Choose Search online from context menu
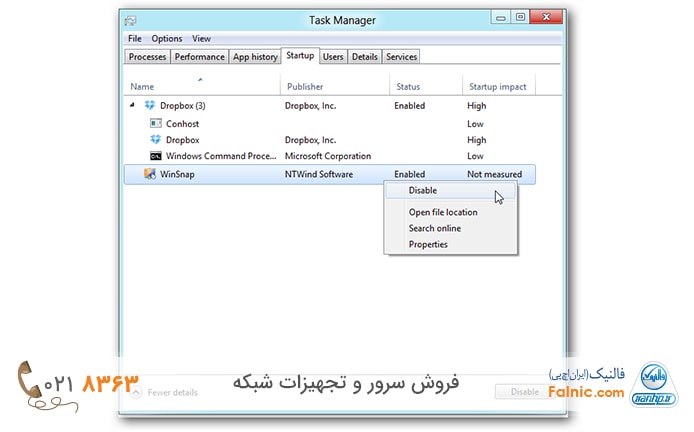Image resolution: width=694 pixels, height=432 pixels. [434, 228]
